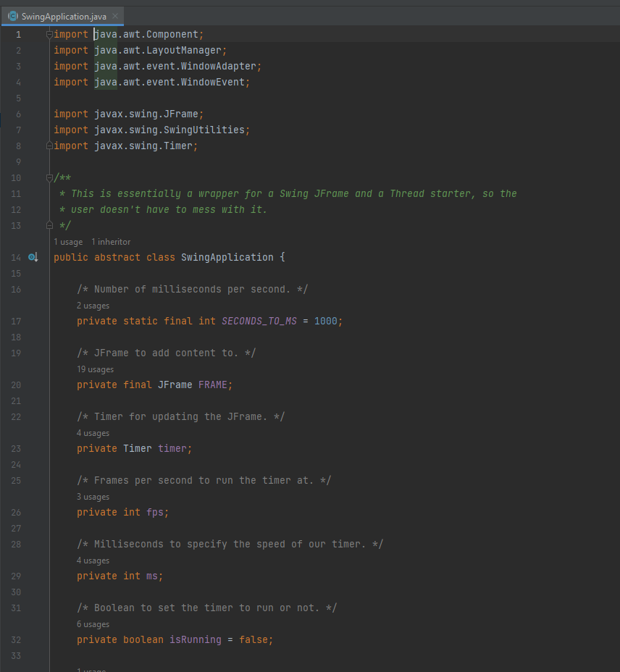Click 'java.awt.event.WindowEvent' on line 4
620x672 pixels.
pyautogui.click(x=169, y=82)
